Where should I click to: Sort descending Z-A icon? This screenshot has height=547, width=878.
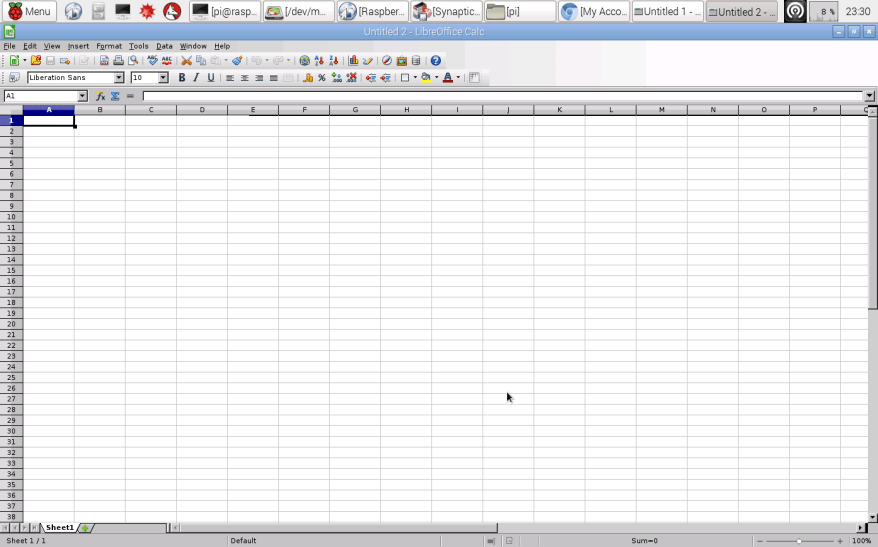[x=334, y=60]
